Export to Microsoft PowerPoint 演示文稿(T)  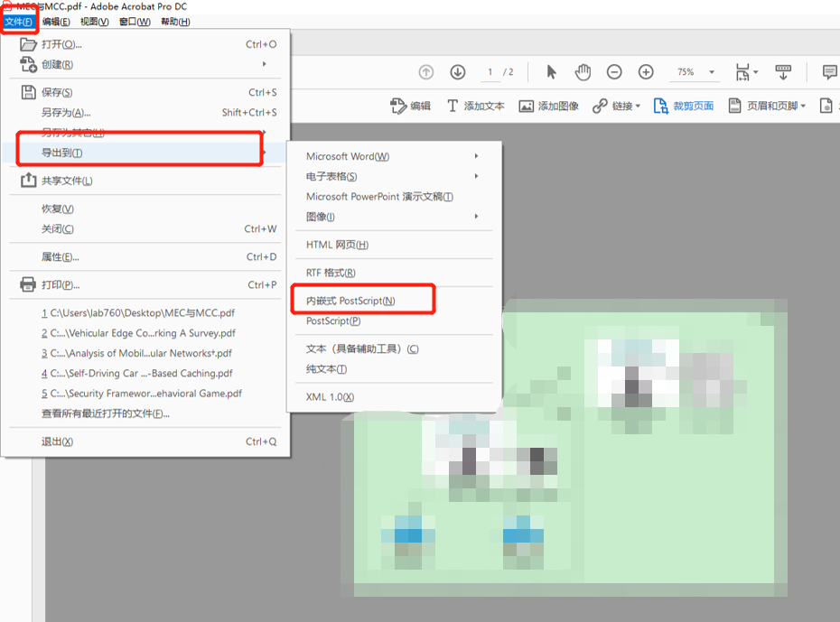tap(394, 197)
